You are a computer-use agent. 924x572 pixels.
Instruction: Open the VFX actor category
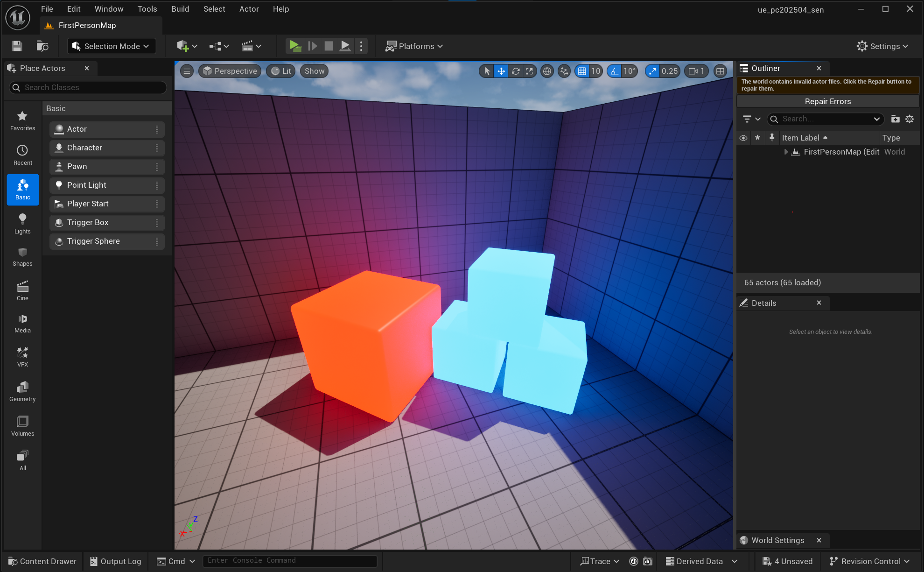22,357
